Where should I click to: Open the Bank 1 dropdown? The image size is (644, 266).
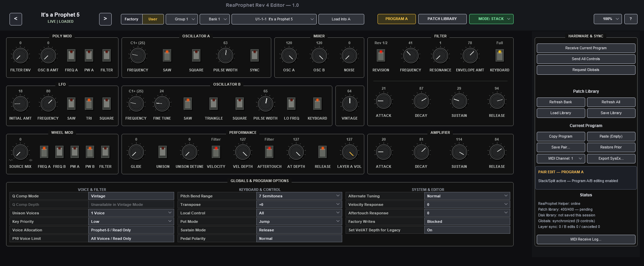tap(215, 19)
